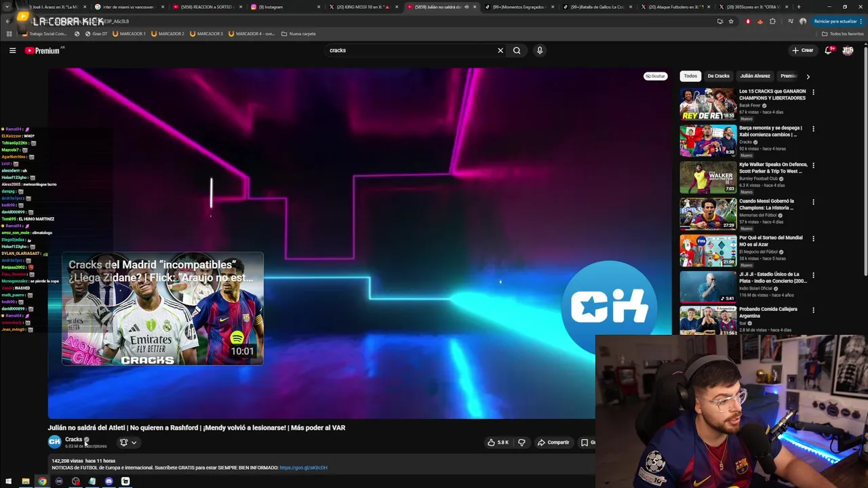The height and width of the screenshot is (488, 868).
Task: Open subscription bell notification dropdown
Action: 127,443
